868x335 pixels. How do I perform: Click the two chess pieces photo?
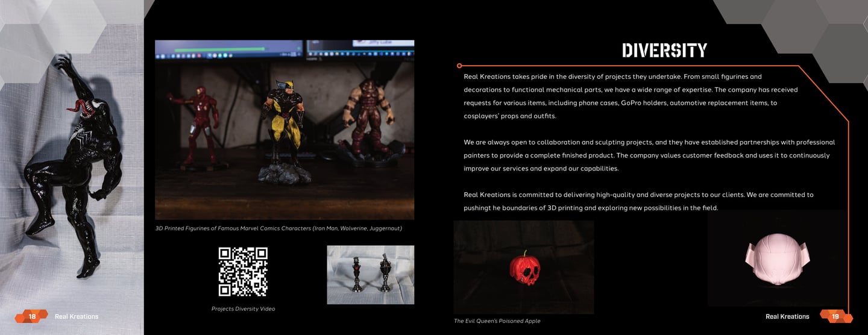click(371, 275)
